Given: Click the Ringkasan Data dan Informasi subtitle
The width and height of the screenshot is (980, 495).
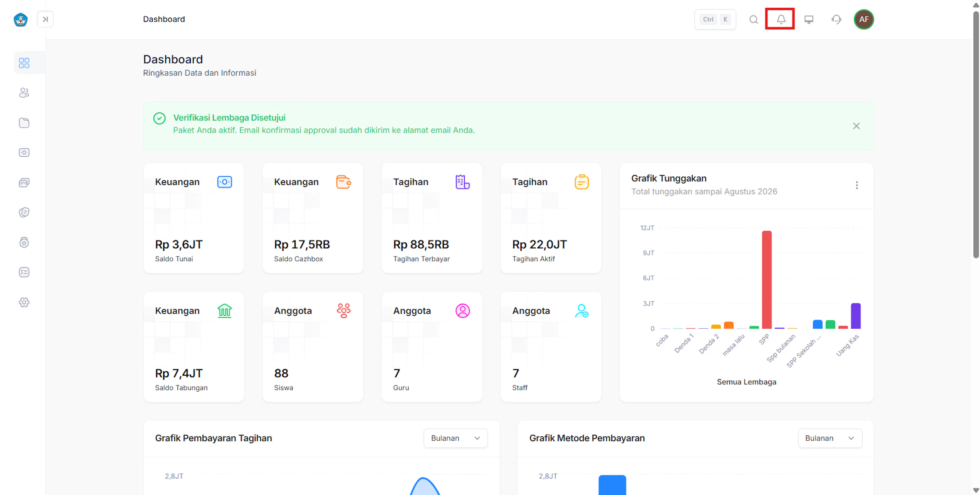Looking at the screenshot, I should (x=199, y=73).
